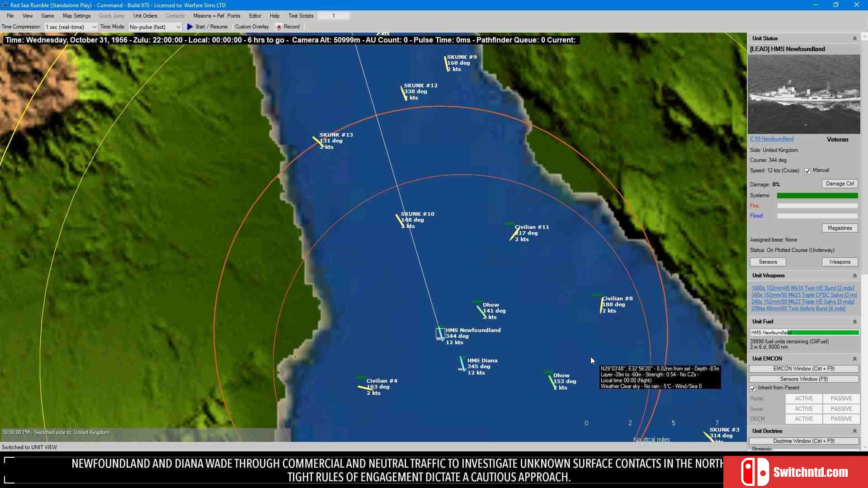Open the Missions + Ref. Points menu
Image resolution: width=868 pixels, height=488 pixels.
click(x=217, y=16)
